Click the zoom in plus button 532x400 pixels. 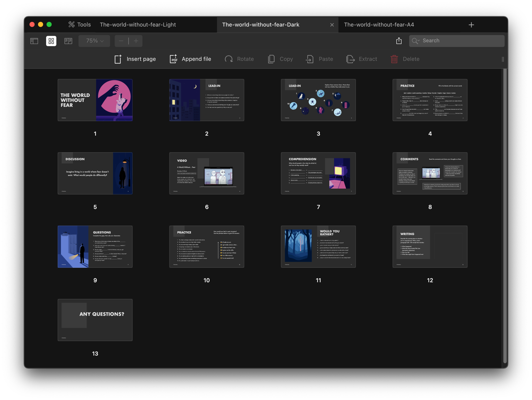136,41
